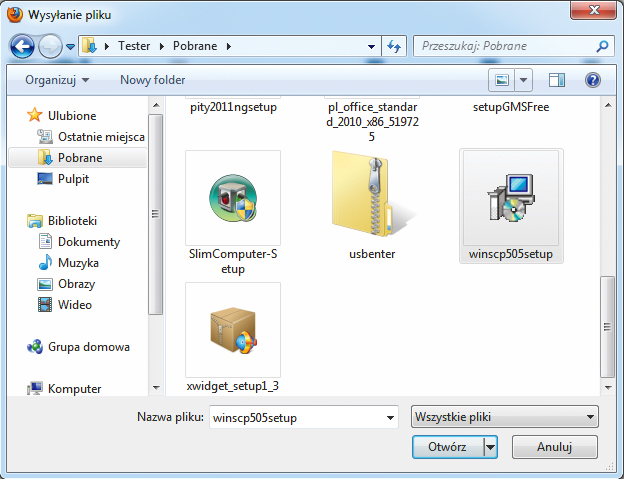Toggle the preview pane icon
624x479 pixels.
(x=557, y=79)
